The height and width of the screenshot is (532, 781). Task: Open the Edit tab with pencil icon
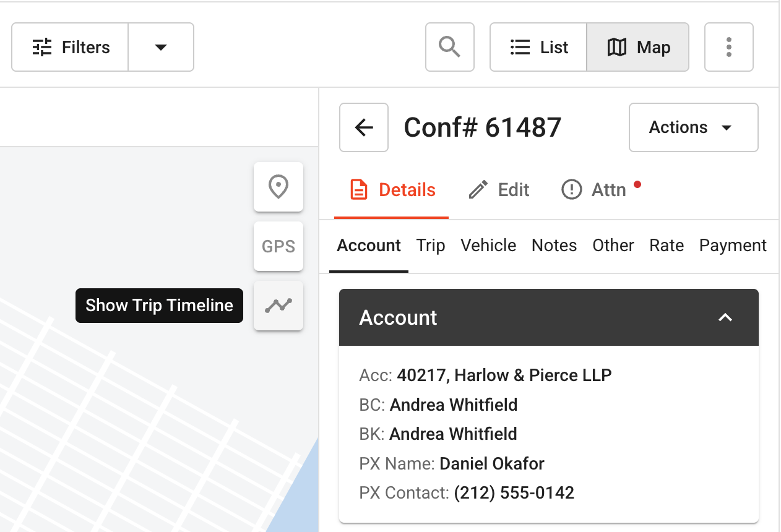[499, 189]
